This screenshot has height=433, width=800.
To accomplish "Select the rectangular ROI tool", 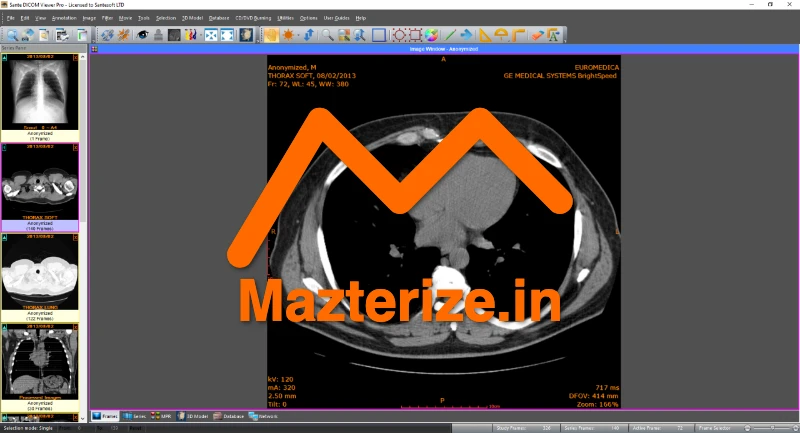I will (415, 35).
